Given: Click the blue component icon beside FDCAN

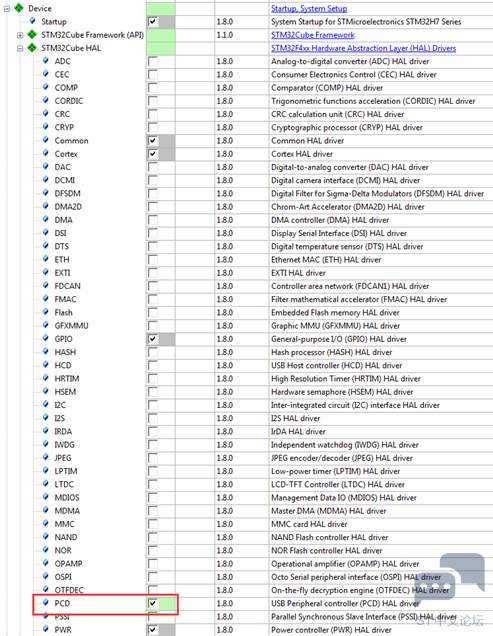Looking at the screenshot, I should pos(45,285).
